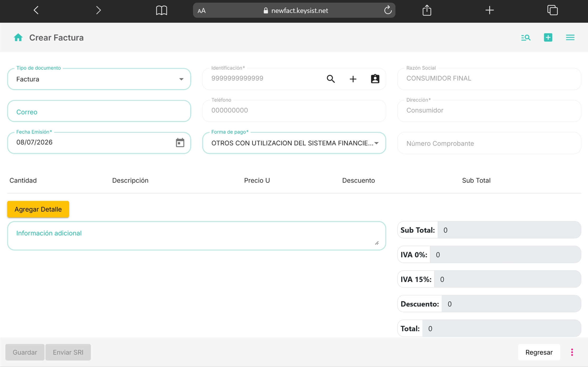Screen dimensions: 588x367
Task: Click the Regresar button
Action: pyautogui.click(x=539, y=352)
